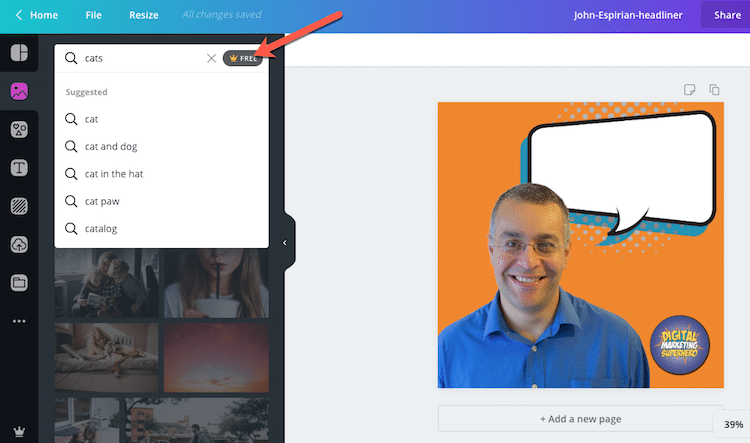Click the Share button
750x443 pixels.
(727, 16)
